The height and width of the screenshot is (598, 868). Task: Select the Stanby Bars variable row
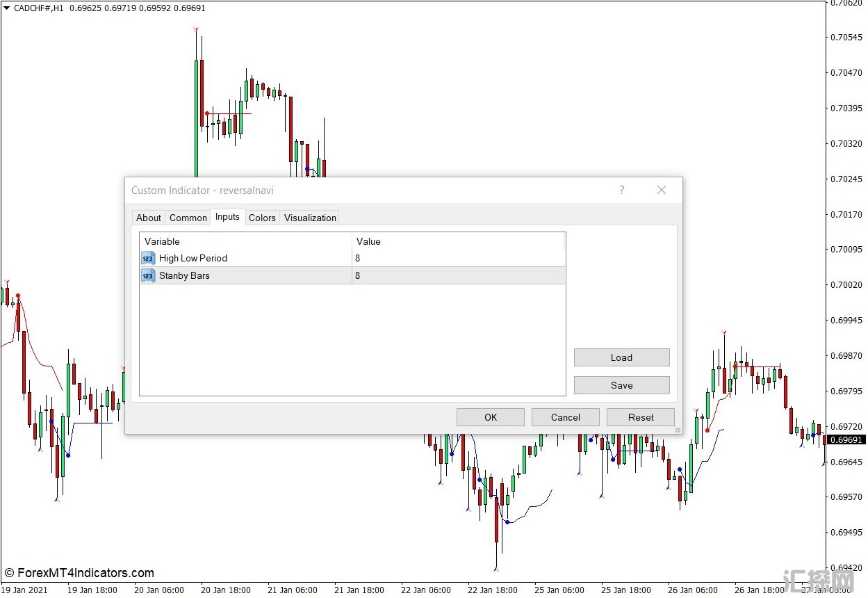pyautogui.click(x=352, y=275)
